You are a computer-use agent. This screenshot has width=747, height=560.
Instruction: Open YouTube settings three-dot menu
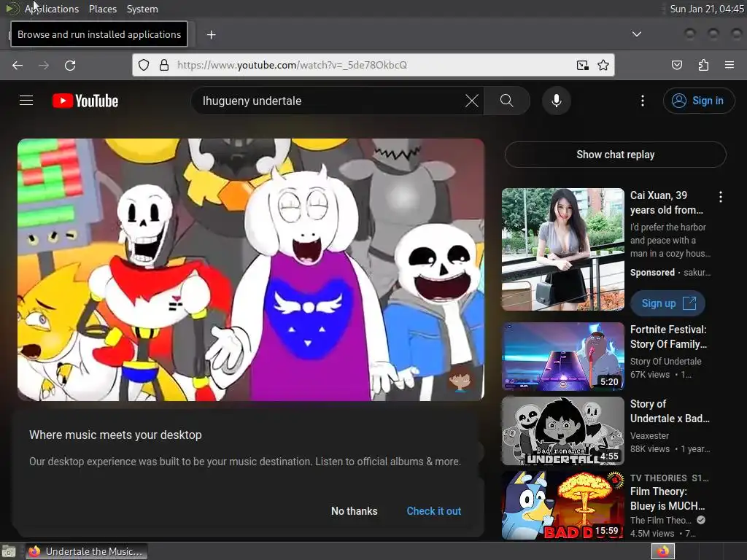tap(643, 101)
